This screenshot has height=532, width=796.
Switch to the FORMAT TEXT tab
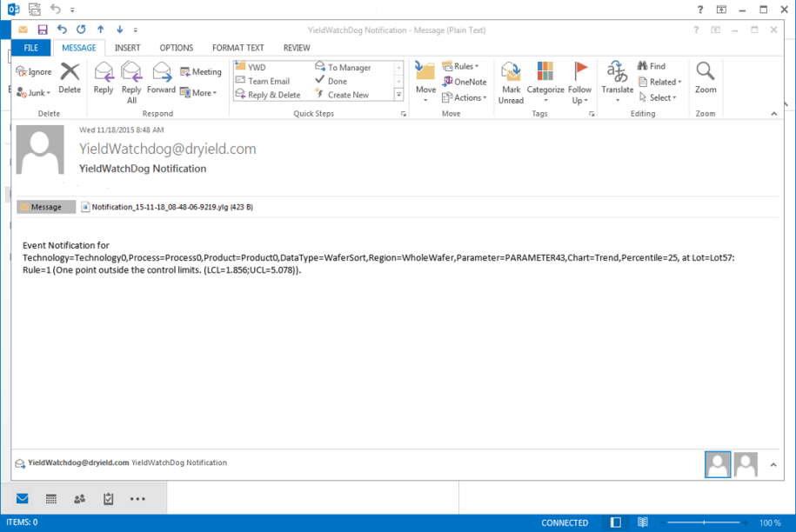click(x=237, y=48)
